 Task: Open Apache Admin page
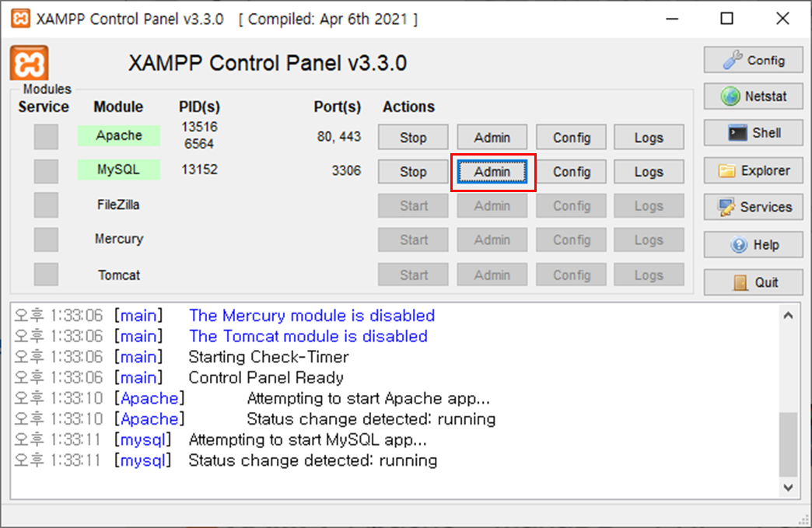(492, 137)
